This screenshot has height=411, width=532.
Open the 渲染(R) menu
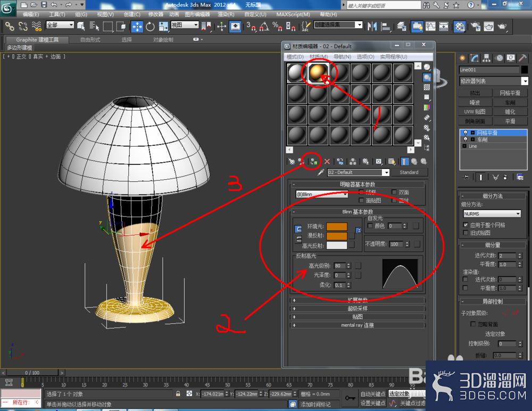(x=226, y=14)
